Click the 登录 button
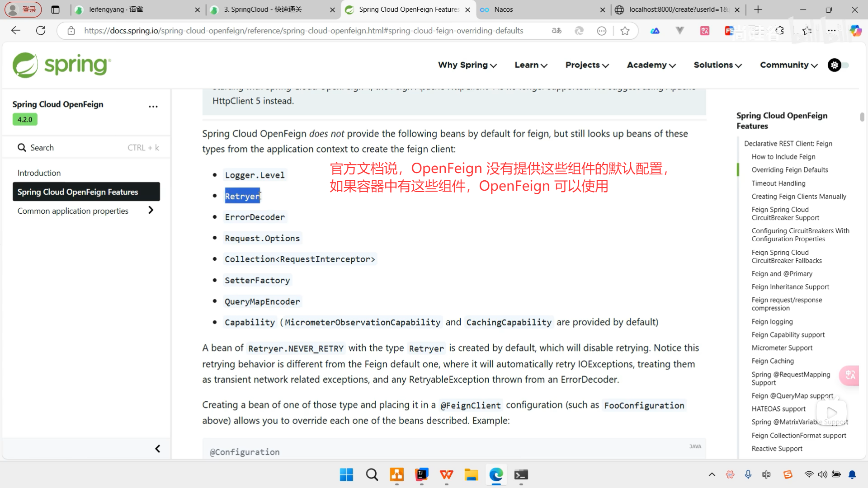The width and height of the screenshot is (868, 488). pos(23,9)
